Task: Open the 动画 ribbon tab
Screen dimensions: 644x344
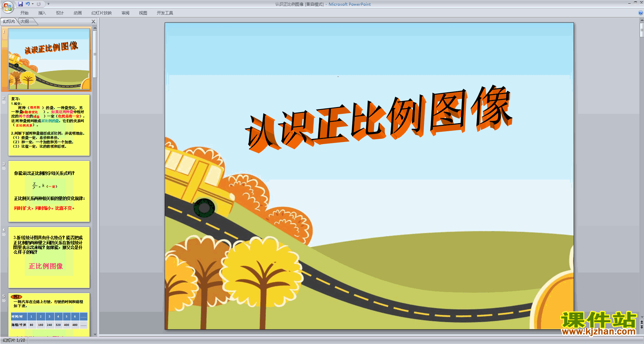Action: point(77,13)
